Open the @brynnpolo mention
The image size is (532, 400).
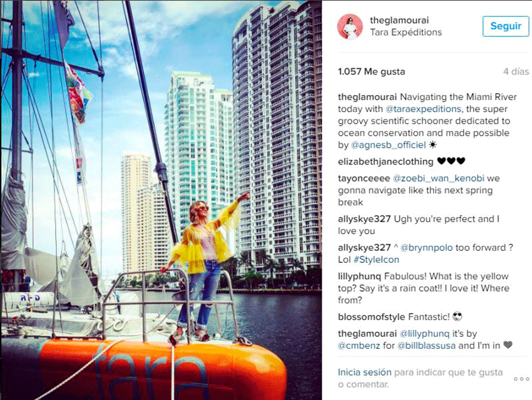(x=426, y=248)
